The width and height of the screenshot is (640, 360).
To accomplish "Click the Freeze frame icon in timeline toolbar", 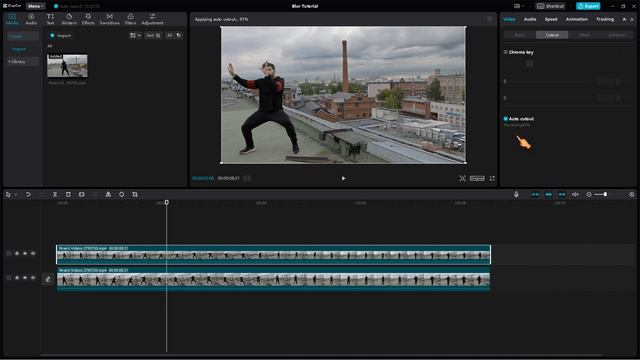I will (82, 195).
